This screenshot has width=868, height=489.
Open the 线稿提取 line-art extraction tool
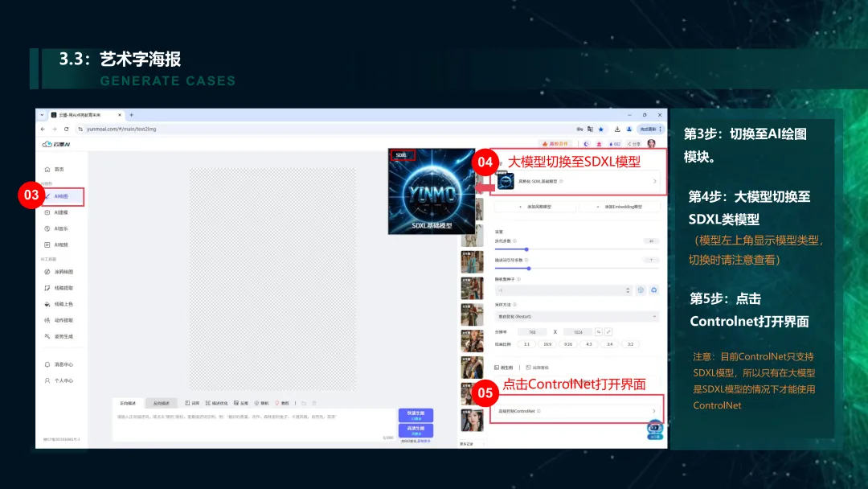coord(59,288)
